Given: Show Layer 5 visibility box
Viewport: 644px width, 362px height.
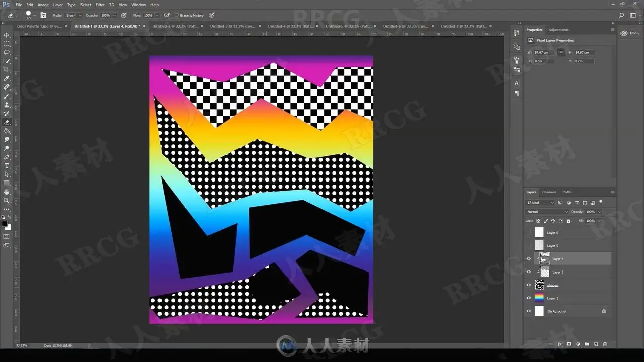Looking at the screenshot, I should pos(528,246).
